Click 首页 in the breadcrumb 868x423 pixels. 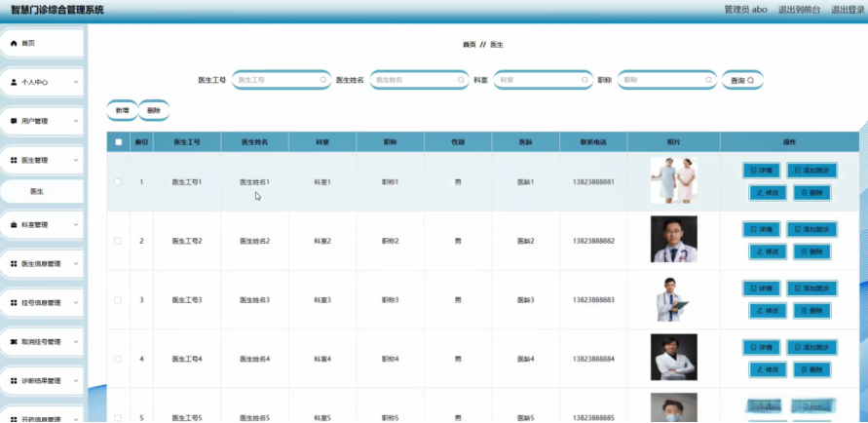[x=469, y=45]
